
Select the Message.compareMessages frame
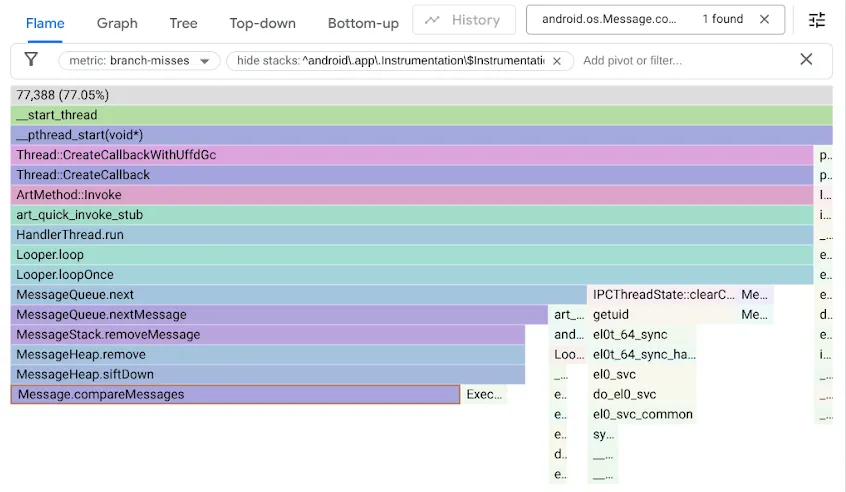tap(235, 395)
